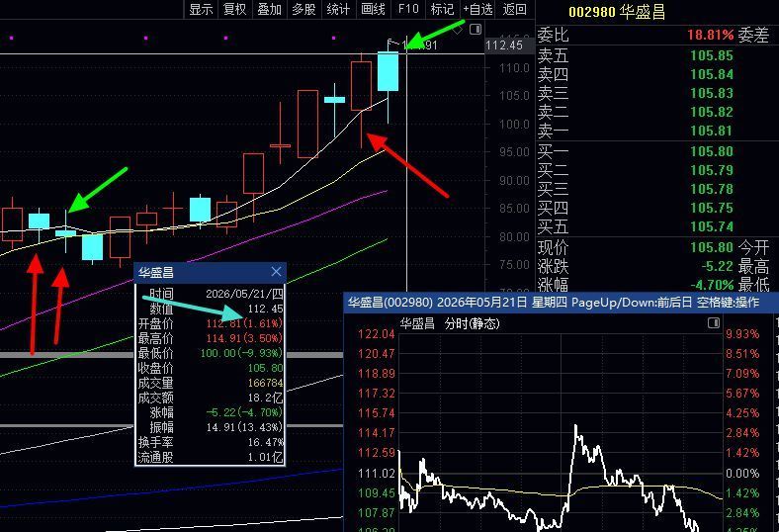
Task: Click the 返回 back button
Action: coord(514,9)
